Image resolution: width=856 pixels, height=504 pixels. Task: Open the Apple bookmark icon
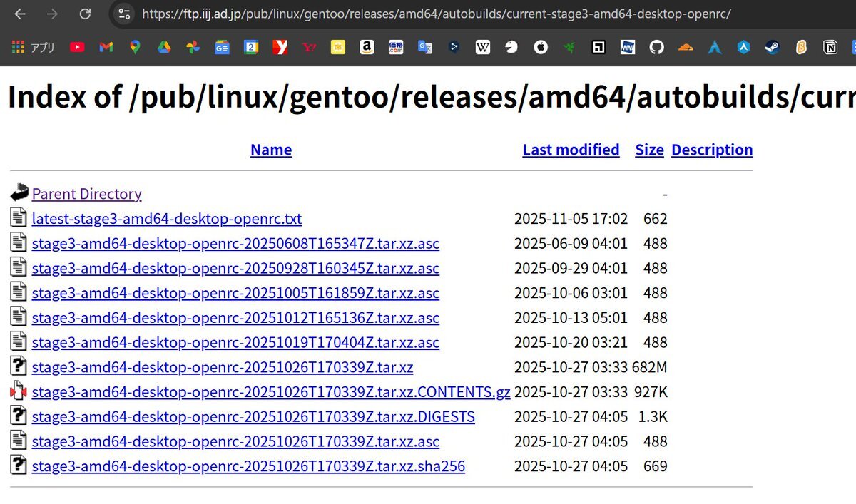tap(541, 48)
